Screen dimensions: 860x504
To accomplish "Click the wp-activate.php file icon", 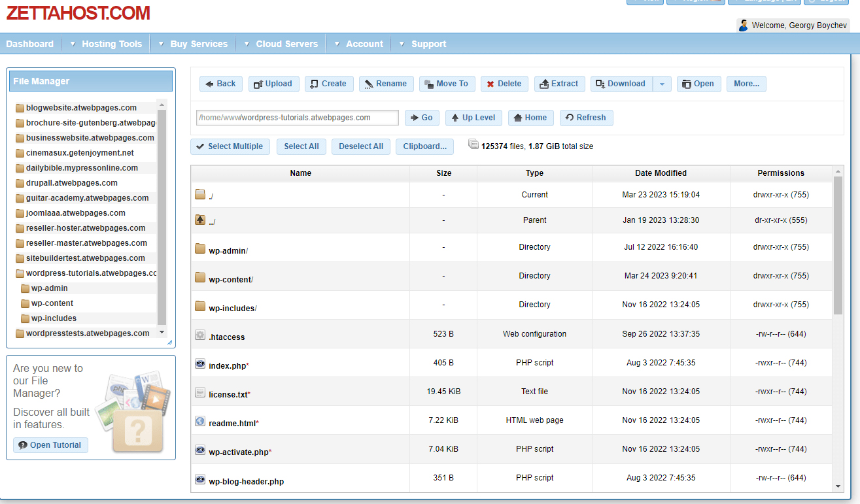I will click(200, 450).
